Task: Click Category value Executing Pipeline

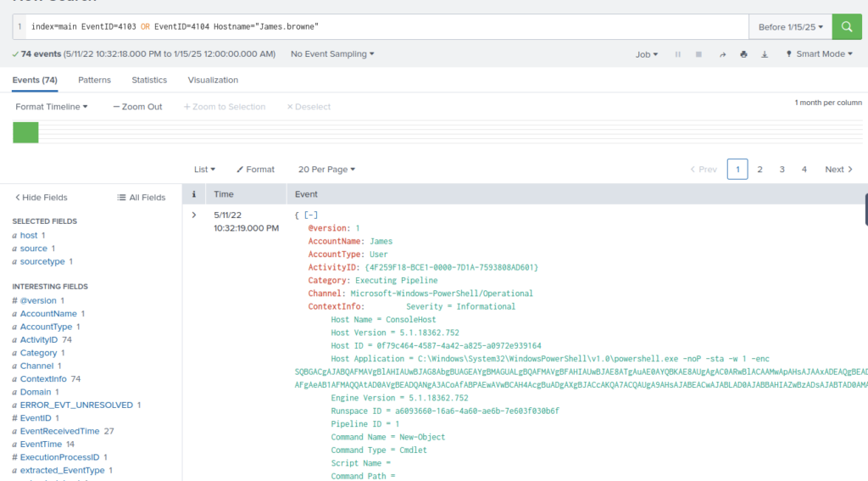Action: click(x=397, y=280)
